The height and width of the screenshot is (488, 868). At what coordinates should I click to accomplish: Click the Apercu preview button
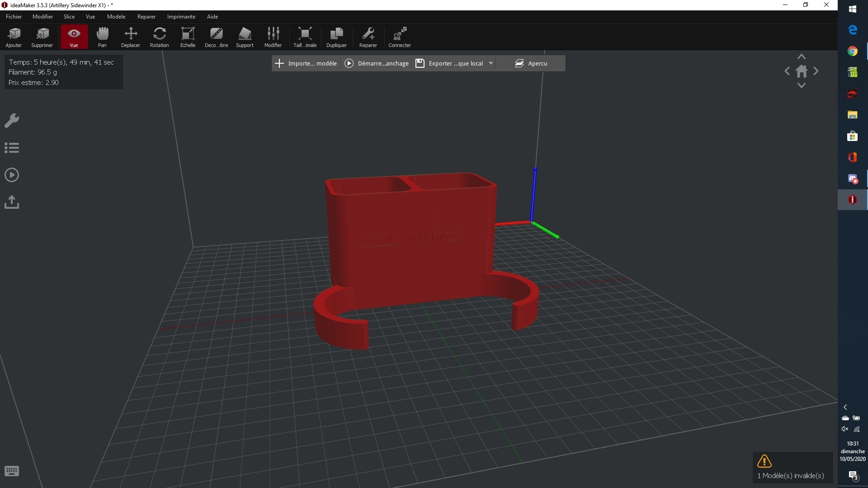point(531,63)
